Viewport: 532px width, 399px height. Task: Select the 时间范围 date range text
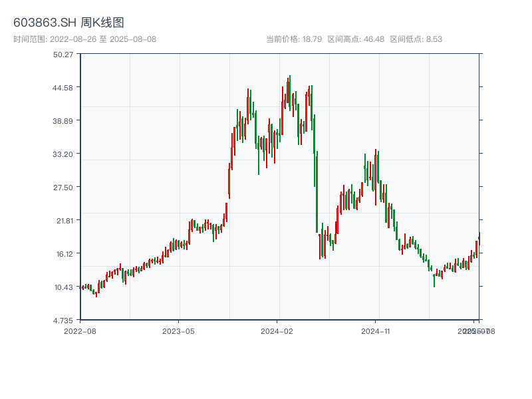(x=85, y=39)
